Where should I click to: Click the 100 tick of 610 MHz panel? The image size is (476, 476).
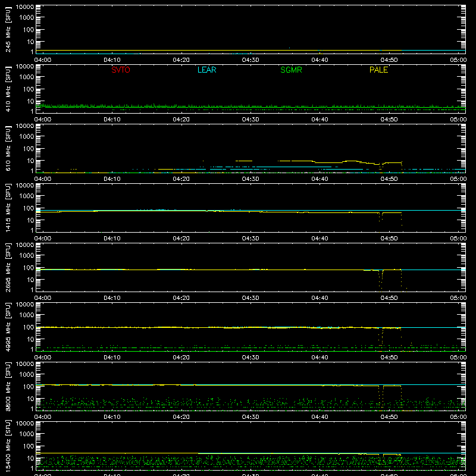29,149
